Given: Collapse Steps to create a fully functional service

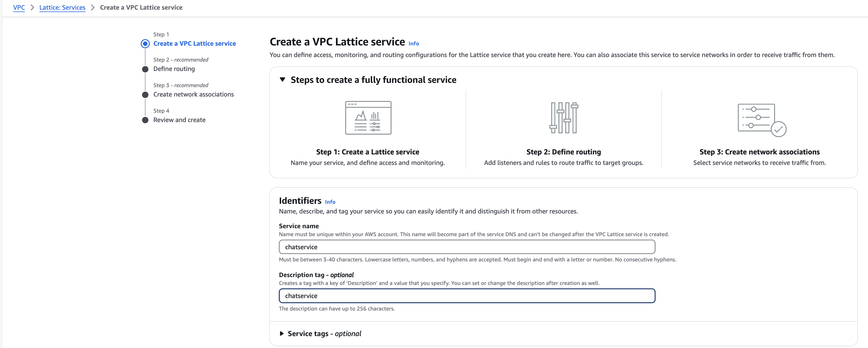Looking at the screenshot, I should 283,79.
